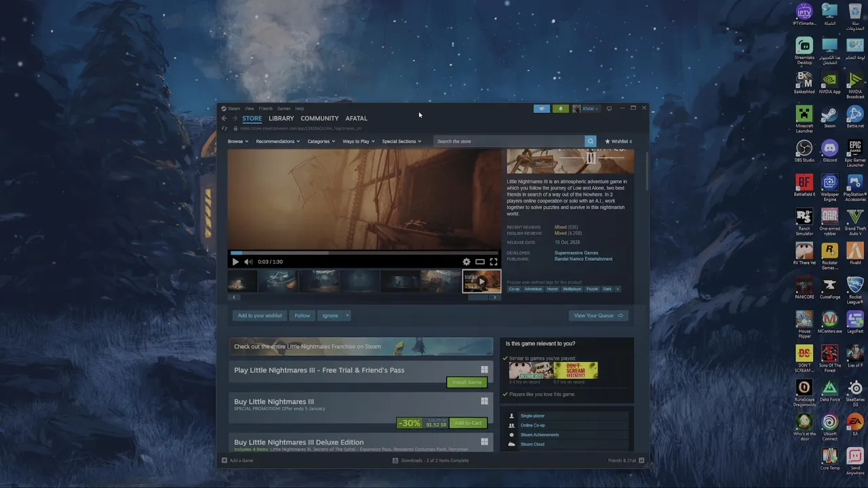Open the Steam menu in the title bar
Viewport: 868px width, 488px height.
233,108
